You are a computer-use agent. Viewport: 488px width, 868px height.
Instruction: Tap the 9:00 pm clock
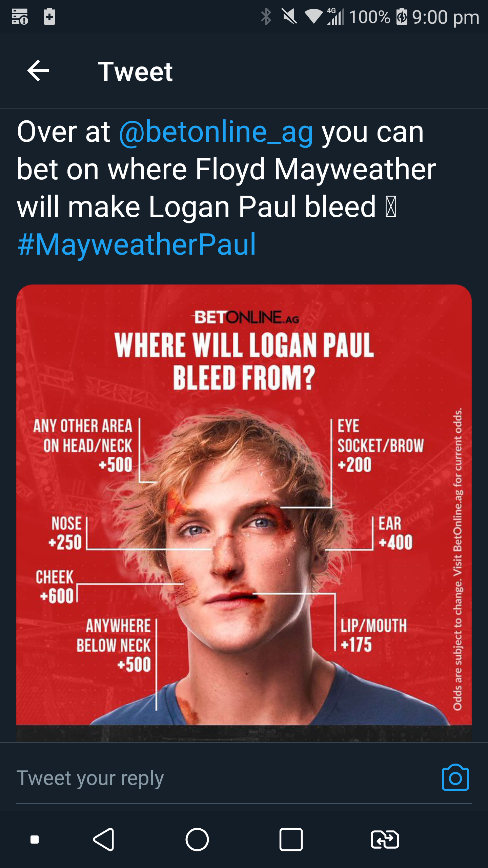446,17
